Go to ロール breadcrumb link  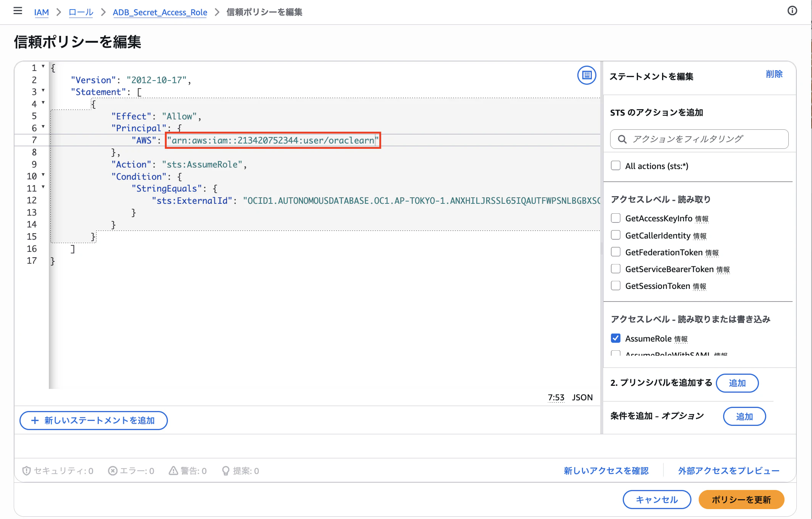point(81,12)
